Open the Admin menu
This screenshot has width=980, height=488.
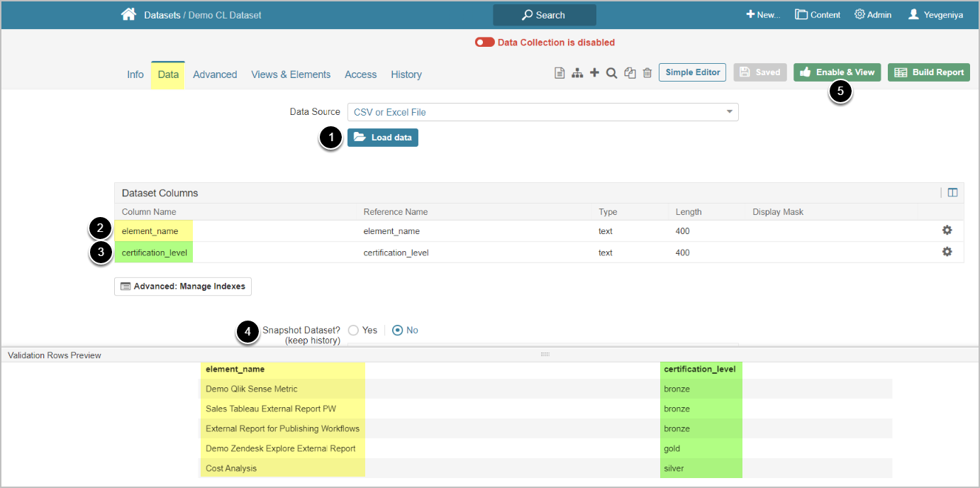click(x=873, y=15)
